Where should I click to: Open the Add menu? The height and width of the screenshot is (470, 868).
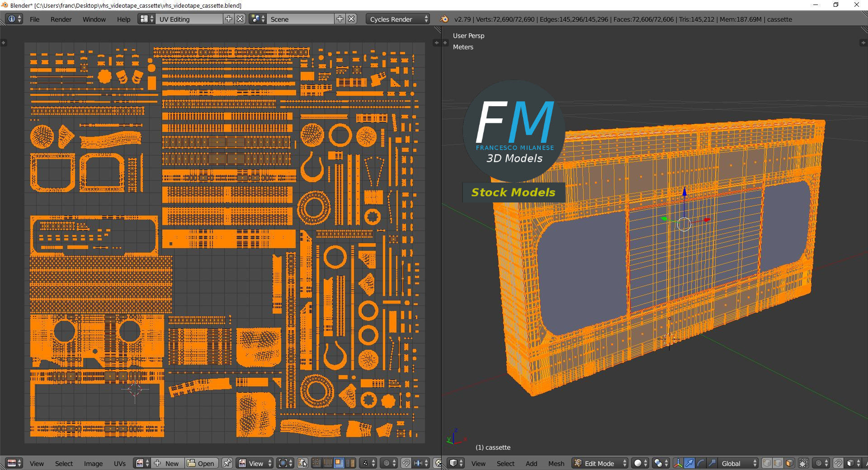(531, 464)
